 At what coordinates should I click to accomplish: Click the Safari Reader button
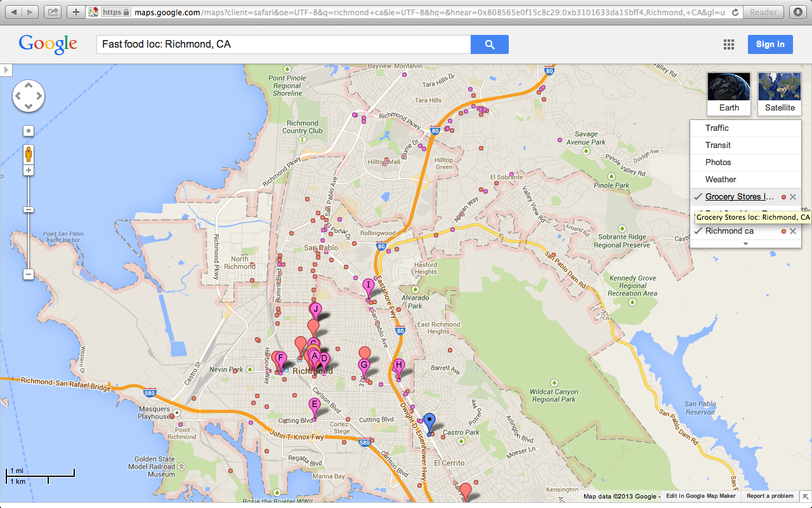tap(764, 12)
